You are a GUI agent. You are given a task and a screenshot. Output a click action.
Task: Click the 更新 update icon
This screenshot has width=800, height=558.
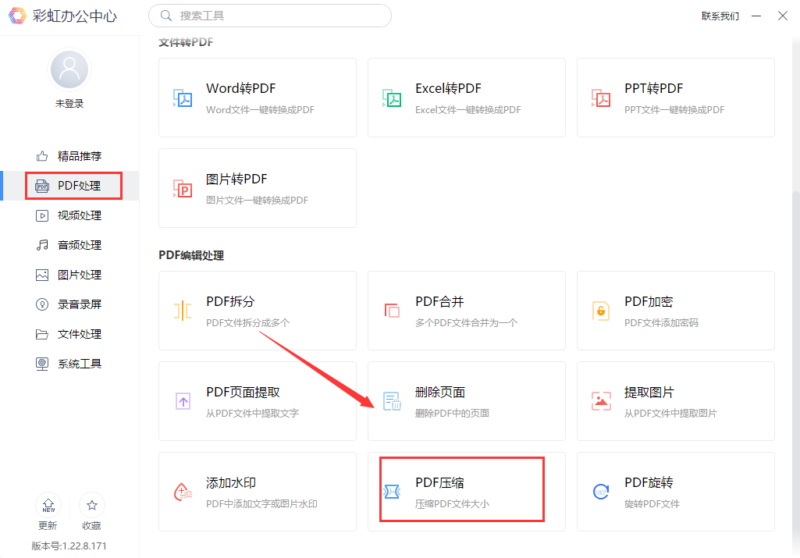[x=48, y=505]
